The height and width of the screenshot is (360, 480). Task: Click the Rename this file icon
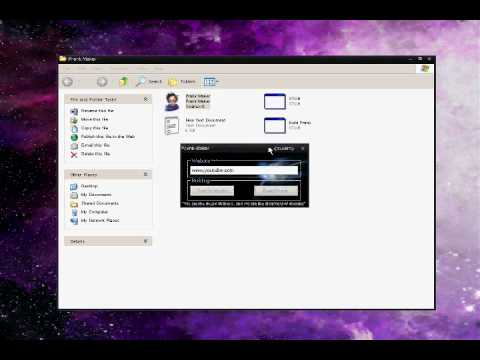tap(74, 111)
